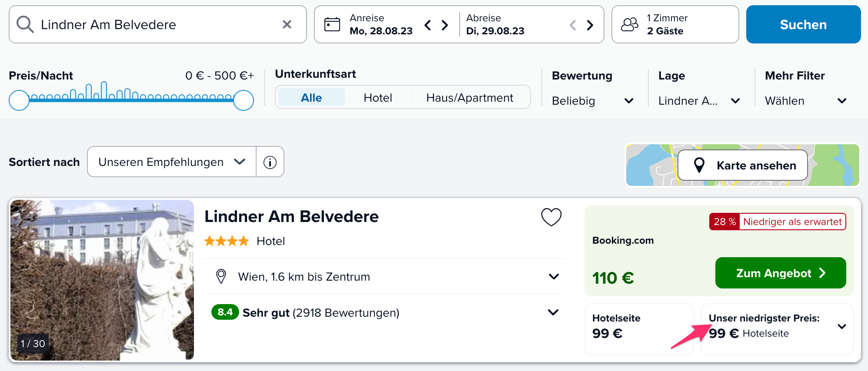Expand the Wien location details row

point(384,276)
